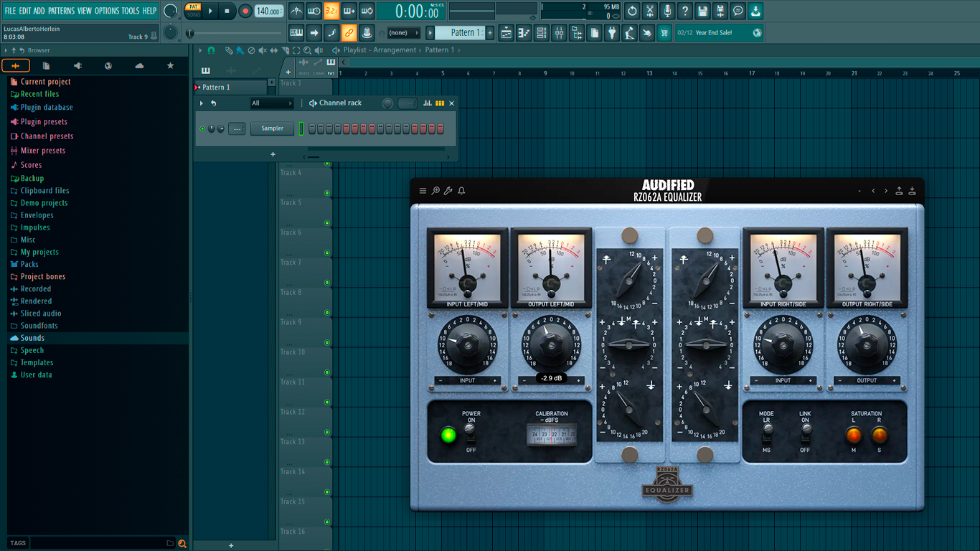The width and height of the screenshot is (980, 551).
Task: Start playback with the play button
Action: coord(210,11)
